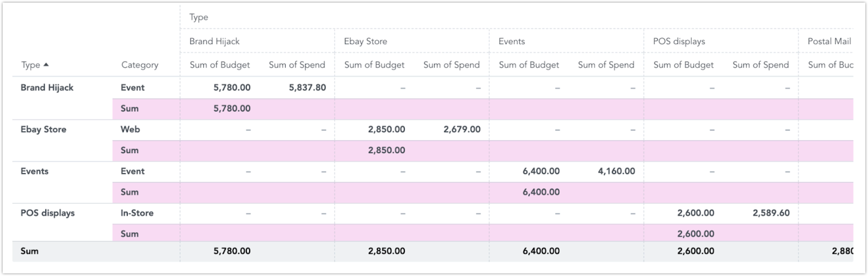Click Sum of Spend header under Ebay Store

[x=451, y=65]
